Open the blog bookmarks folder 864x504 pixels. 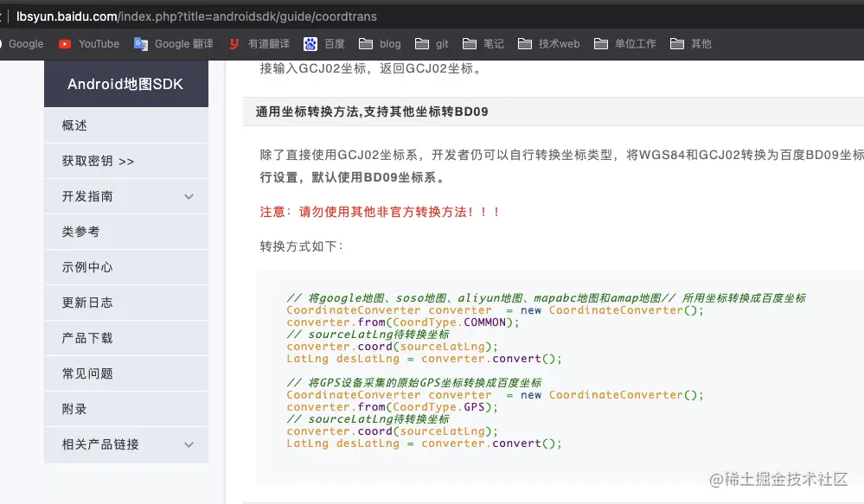380,44
